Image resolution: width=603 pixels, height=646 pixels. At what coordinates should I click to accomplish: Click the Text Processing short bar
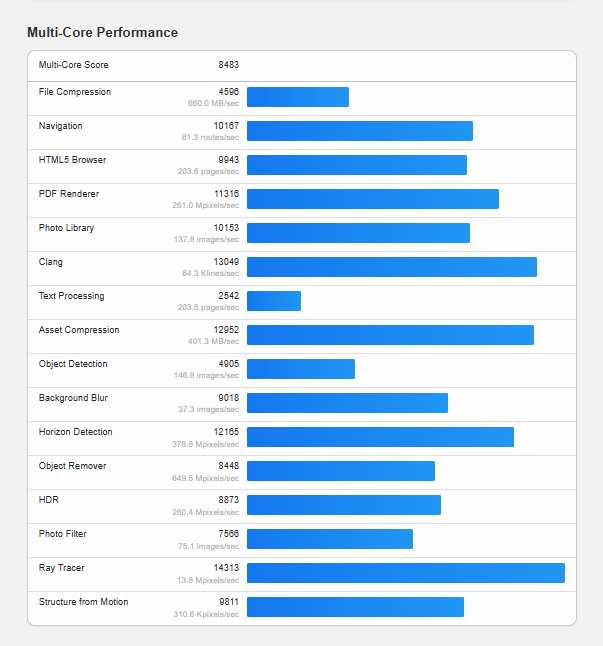point(273,301)
